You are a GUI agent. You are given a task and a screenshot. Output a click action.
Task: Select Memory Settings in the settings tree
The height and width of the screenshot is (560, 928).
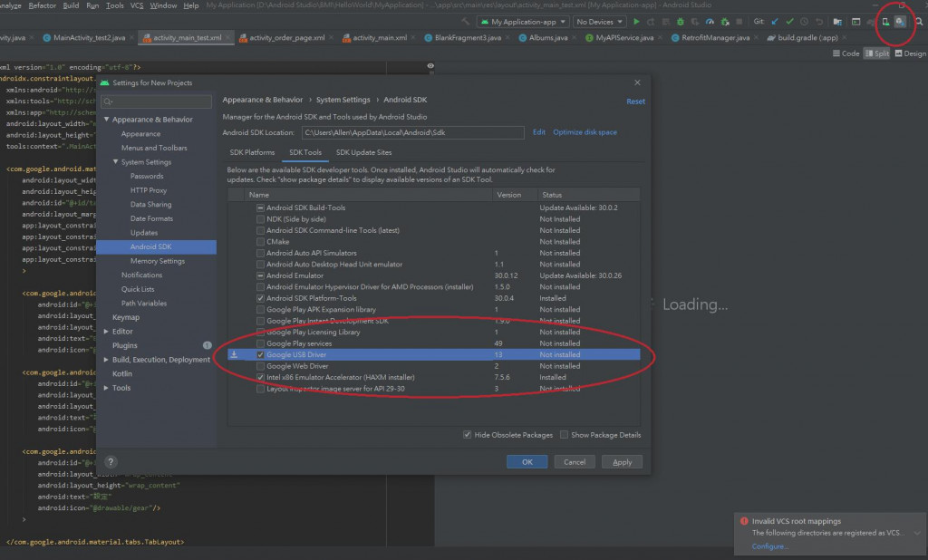[157, 261]
